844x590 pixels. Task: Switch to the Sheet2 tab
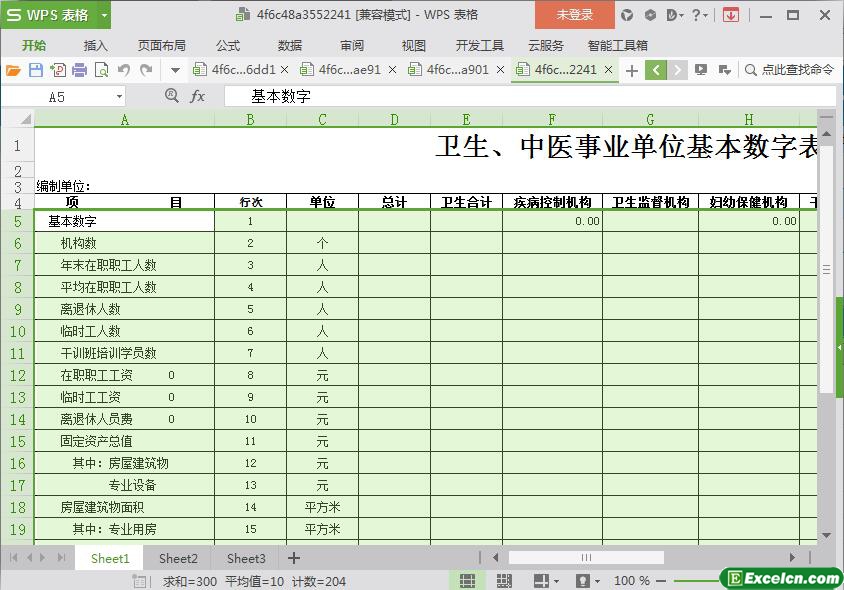(178, 558)
